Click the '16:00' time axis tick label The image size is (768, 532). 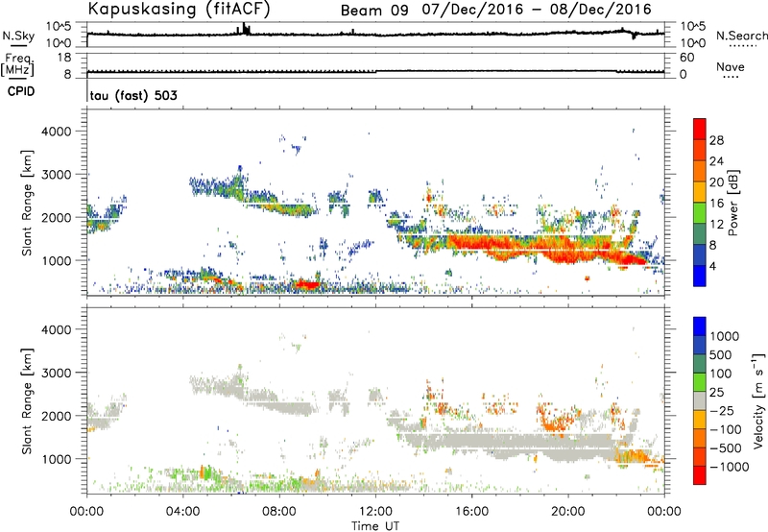click(471, 512)
